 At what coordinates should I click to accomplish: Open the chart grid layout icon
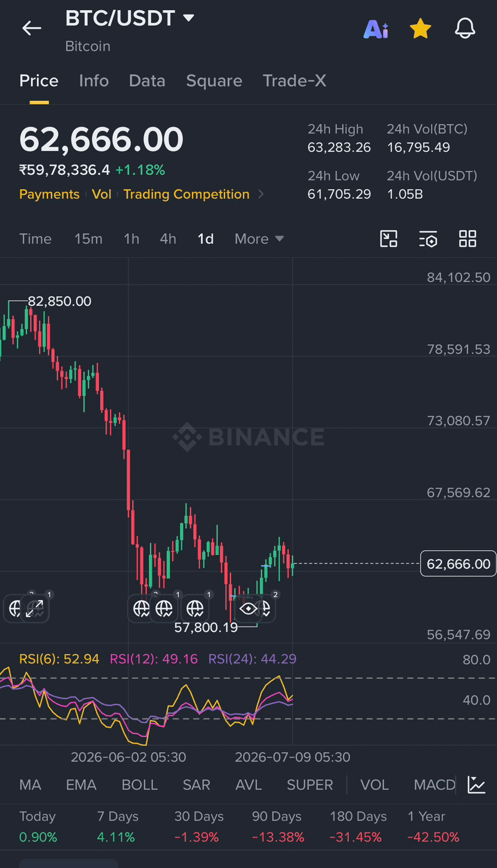468,238
